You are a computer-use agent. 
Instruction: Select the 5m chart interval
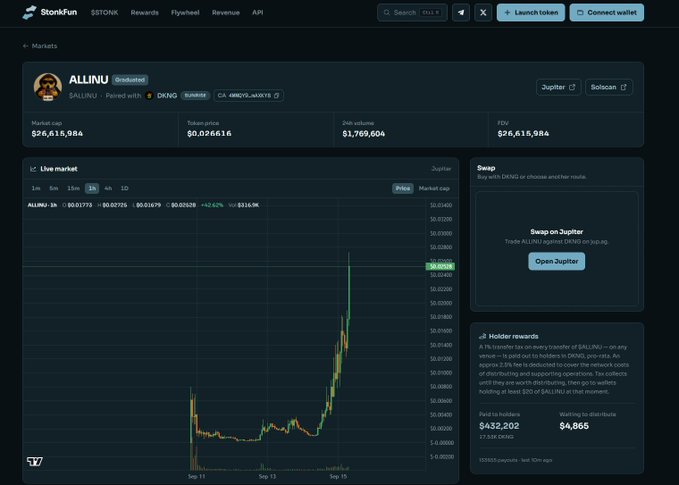point(54,188)
